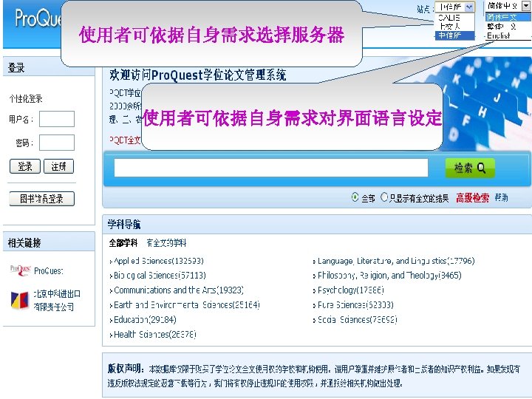Open 北京中科进出口有限责任公司 link
This screenshot has width=532, height=399.
pos(57,300)
